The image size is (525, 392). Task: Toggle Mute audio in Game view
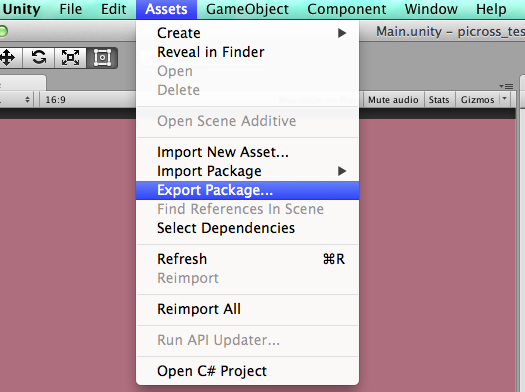click(x=393, y=100)
